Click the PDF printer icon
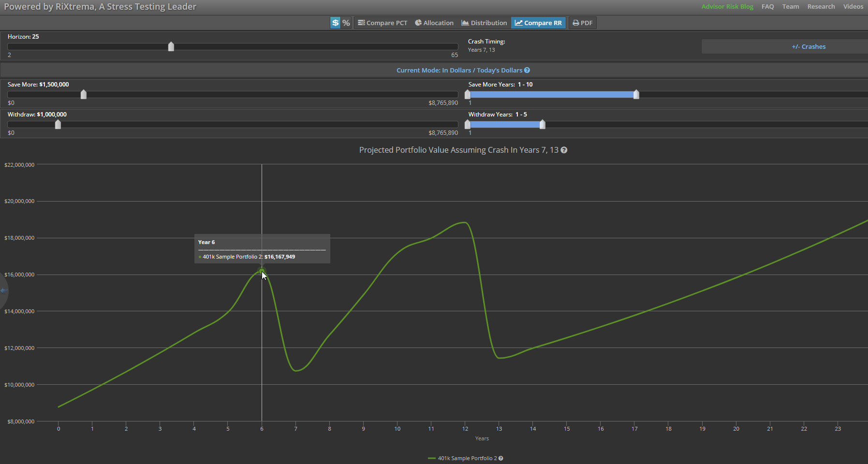Image resolution: width=868 pixels, height=464 pixels. point(575,23)
